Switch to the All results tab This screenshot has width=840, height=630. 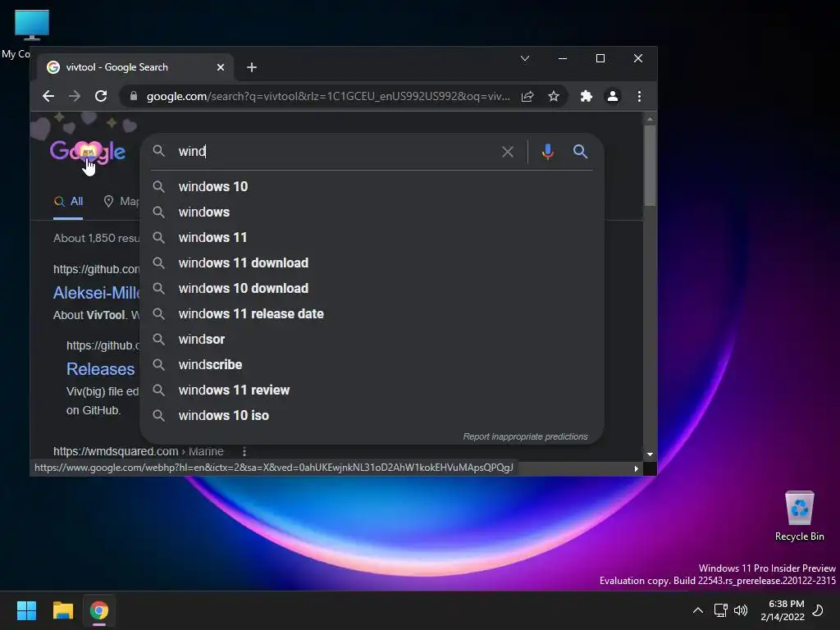point(68,202)
